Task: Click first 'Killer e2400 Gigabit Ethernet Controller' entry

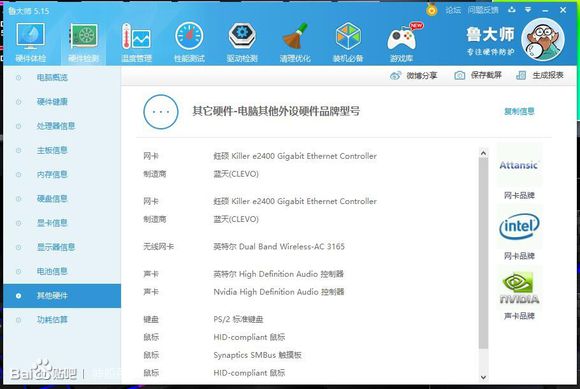Action: click(x=295, y=156)
